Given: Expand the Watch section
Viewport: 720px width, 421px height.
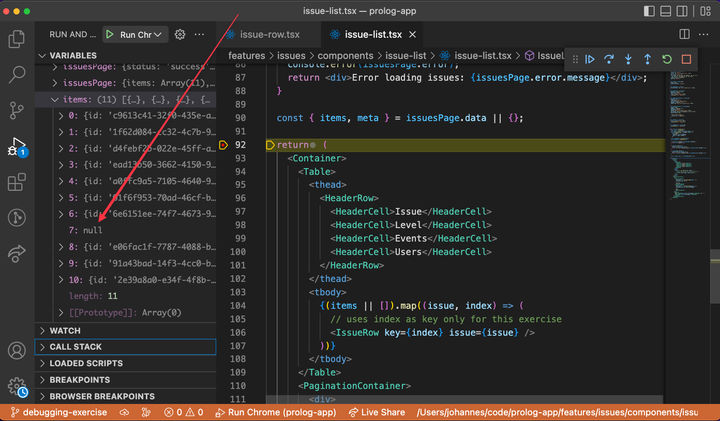Looking at the screenshot, I should click(x=65, y=330).
